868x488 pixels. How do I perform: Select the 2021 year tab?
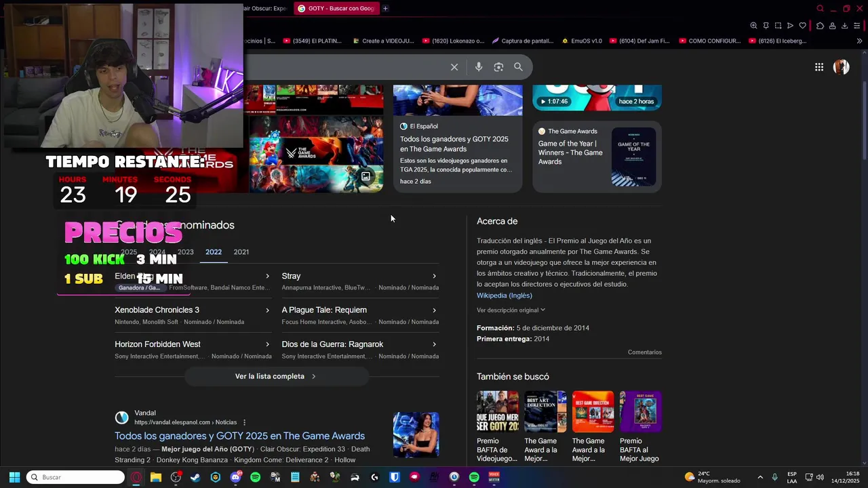point(241,251)
